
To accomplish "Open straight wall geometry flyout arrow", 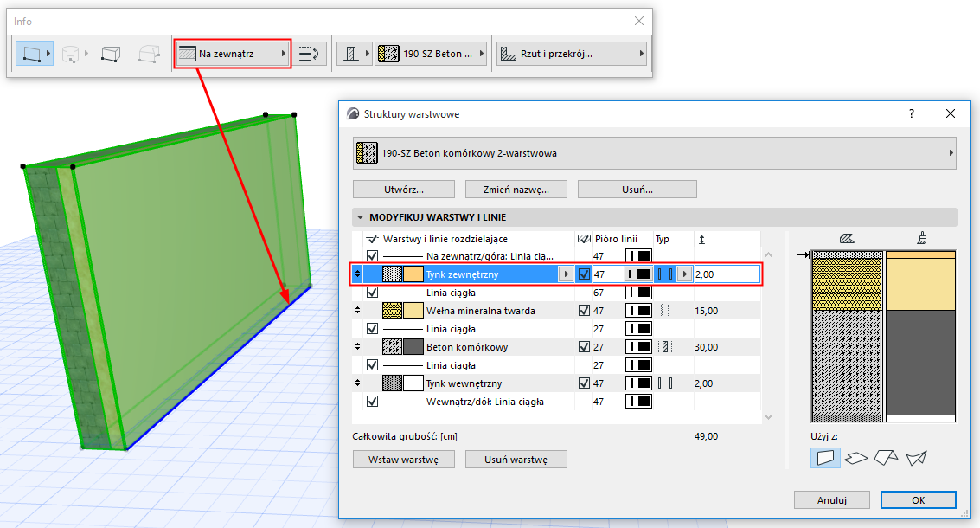I will pyautogui.click(x=48, y=54).
